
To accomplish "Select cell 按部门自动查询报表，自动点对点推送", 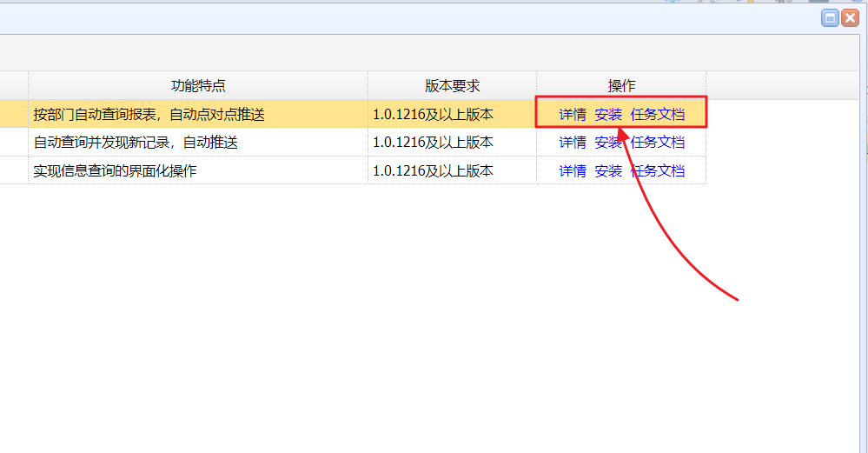I will coord(198,115).
